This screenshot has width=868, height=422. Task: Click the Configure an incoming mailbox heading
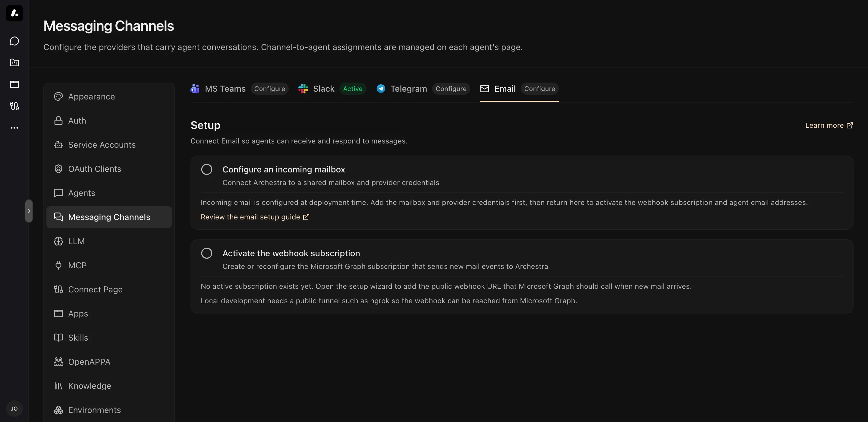(284, 169)
